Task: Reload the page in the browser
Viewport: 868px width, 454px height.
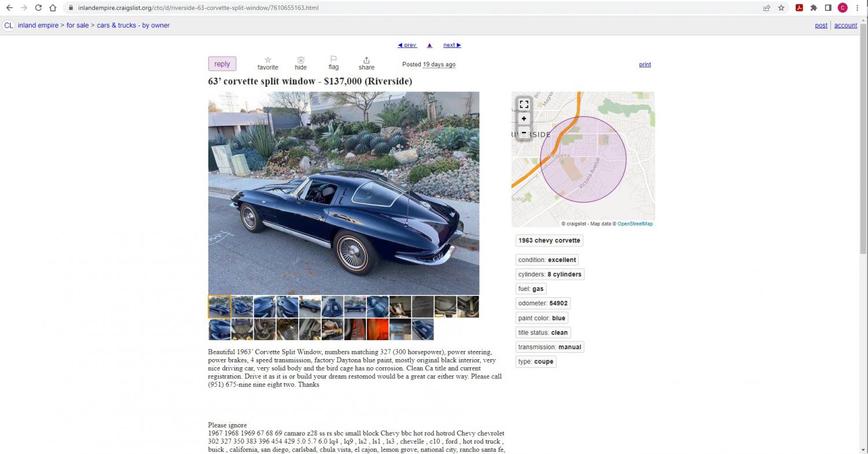Action: (38, 8)
